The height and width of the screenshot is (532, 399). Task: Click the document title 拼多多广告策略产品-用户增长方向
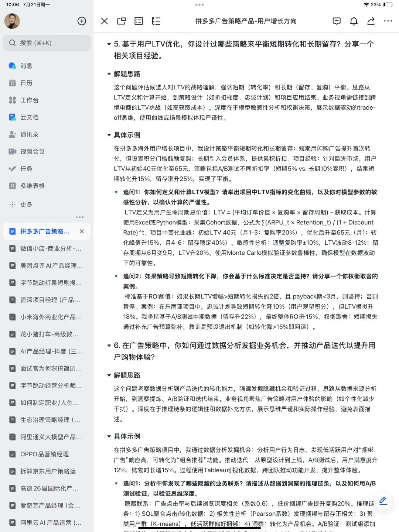coord(246,21)
